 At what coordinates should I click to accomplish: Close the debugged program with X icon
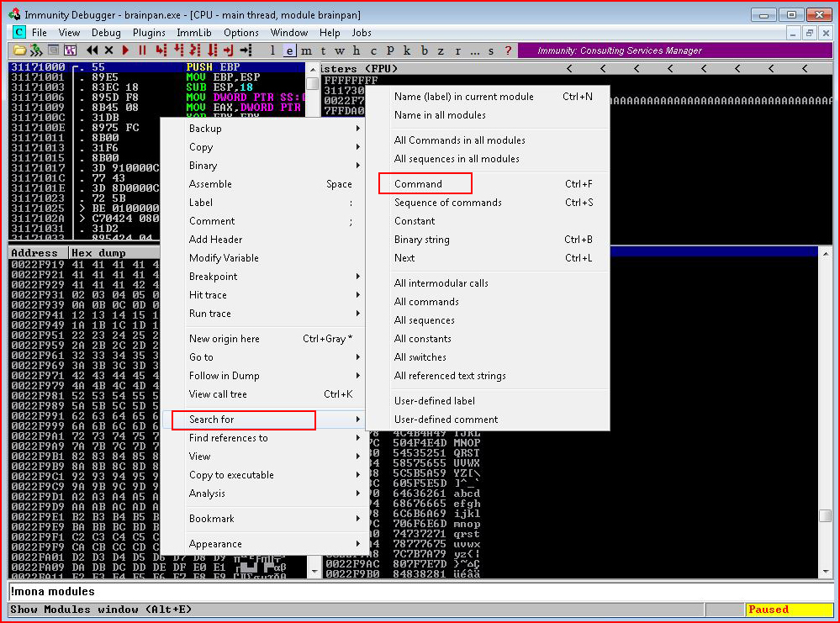point(108,50)
